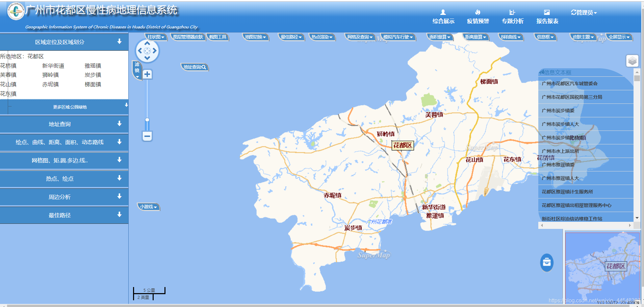Open 专题分析 from the top navigation
The height and width of the screenshot is (307, 644).
pos(512,17)
